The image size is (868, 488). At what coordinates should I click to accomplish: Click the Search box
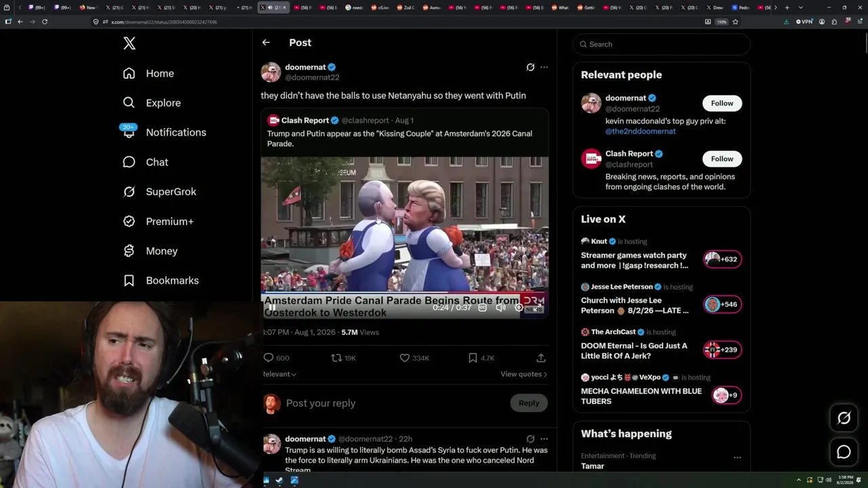(x=662, y=44)
